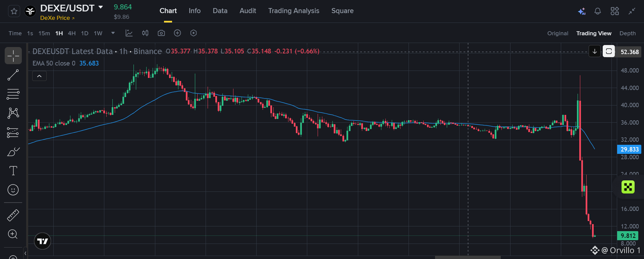Viewport: 644px width, 259px height.
Task: Open the Audit tab
Action: click(x=248, y=11)
